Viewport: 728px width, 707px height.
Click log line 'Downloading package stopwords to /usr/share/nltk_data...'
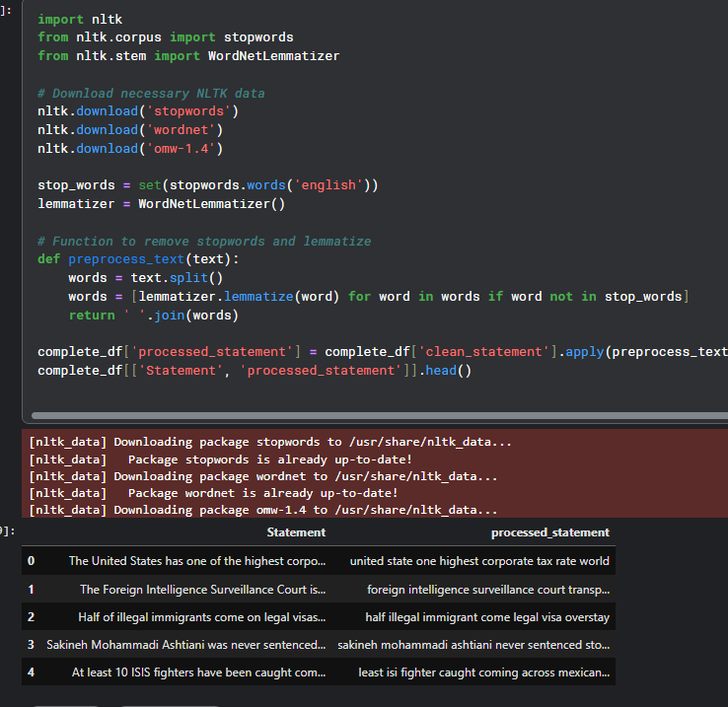pyautogui.click(x=313, y=442)
